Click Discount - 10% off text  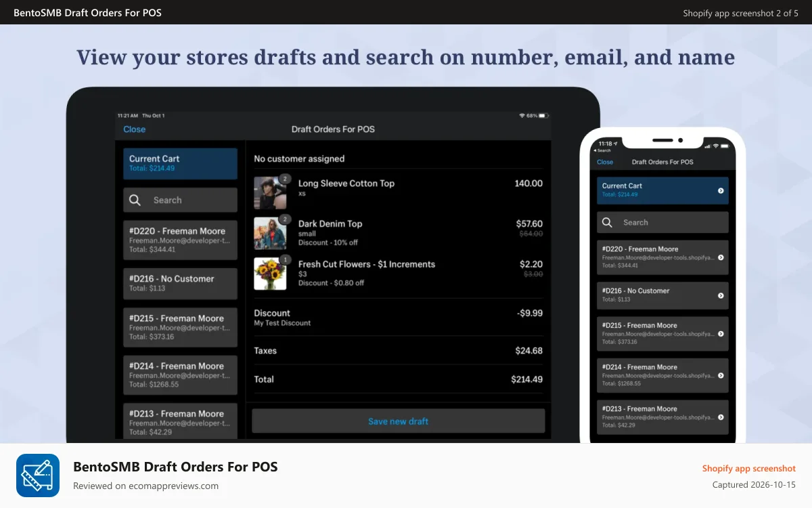tap(328, 242)
